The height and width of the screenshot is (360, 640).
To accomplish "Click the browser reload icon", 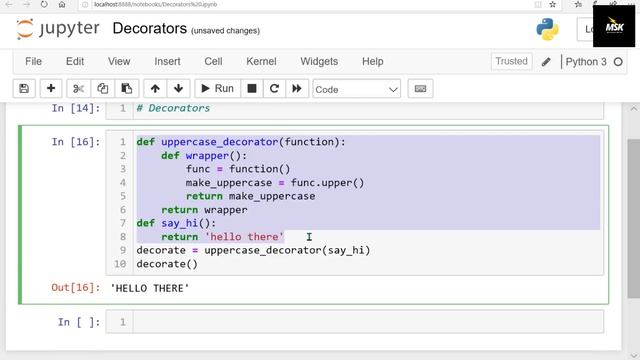I will [44, 4].
